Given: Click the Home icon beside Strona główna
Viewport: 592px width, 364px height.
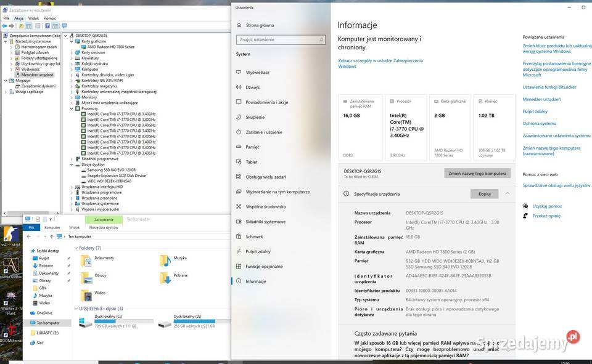Looking at the screenshot, I should click(x=239, y=25).
